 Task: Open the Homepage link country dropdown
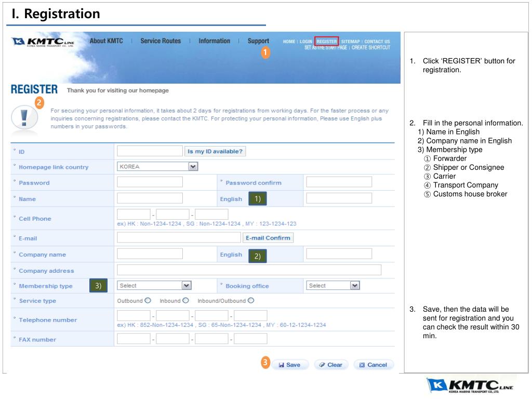157,167
